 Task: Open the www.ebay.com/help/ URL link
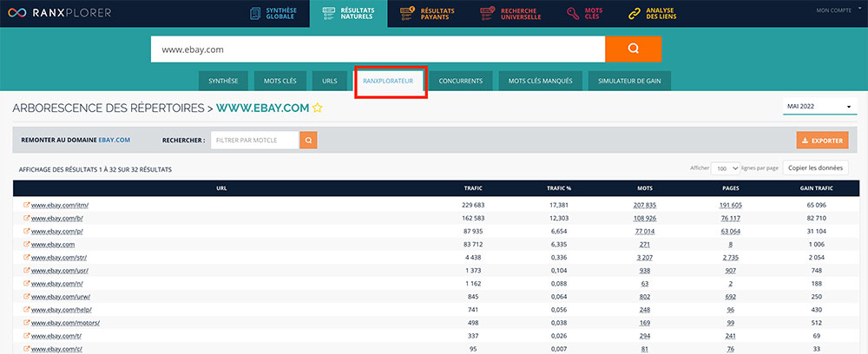tap(62, 310)
